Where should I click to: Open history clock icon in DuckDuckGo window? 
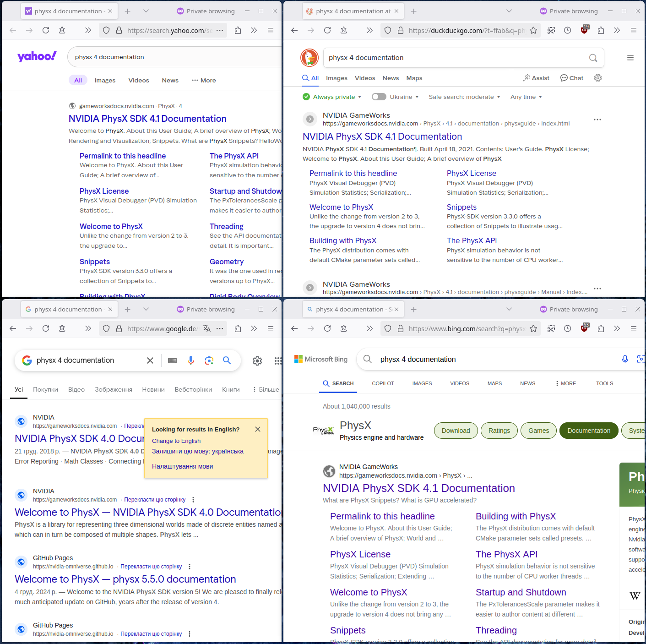[567, 30]
